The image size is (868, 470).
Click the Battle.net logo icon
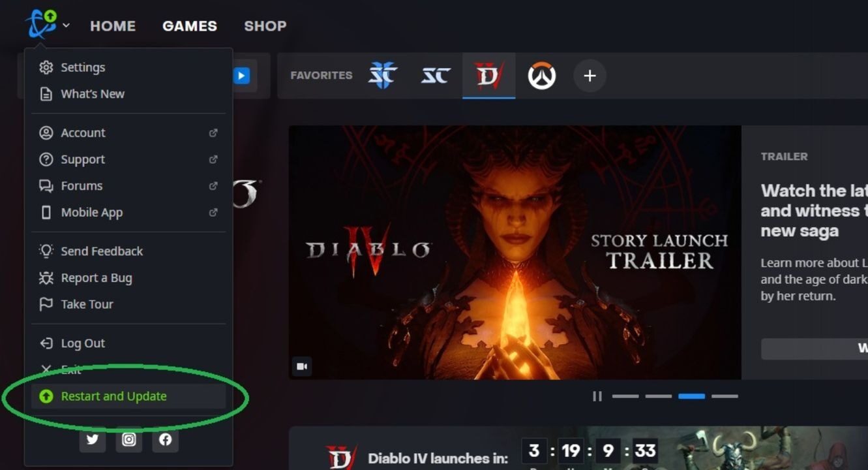(41, 24)
